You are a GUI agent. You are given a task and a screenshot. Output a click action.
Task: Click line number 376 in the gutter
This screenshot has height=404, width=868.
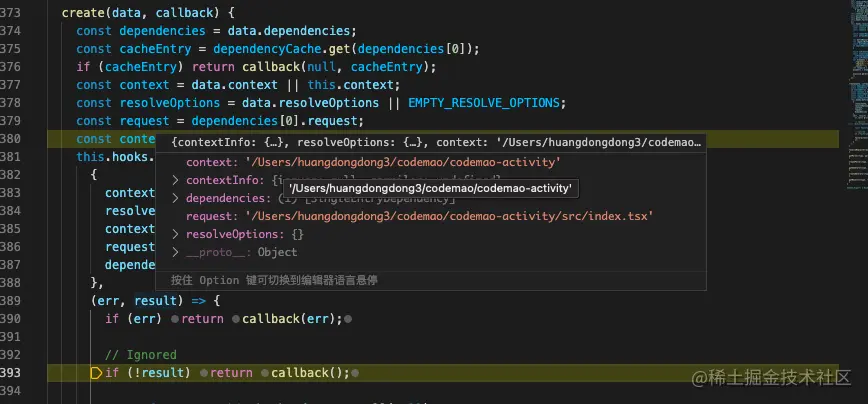tap(11, 67)
